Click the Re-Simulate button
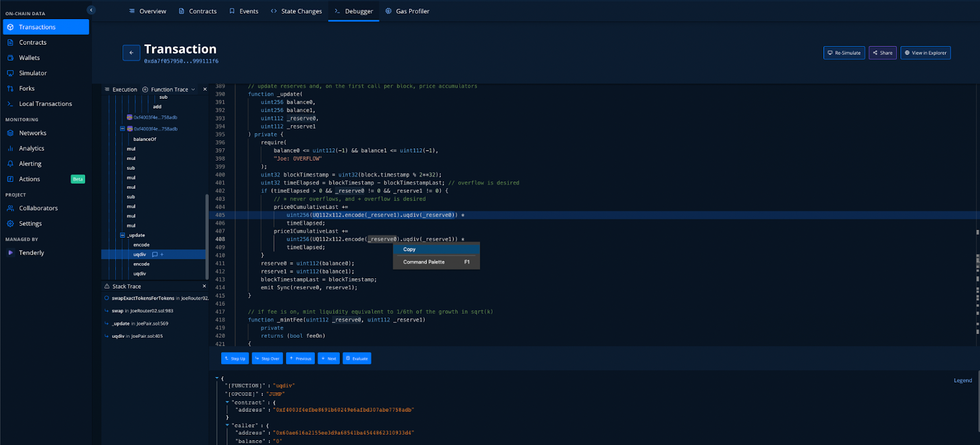 [844, 53]
